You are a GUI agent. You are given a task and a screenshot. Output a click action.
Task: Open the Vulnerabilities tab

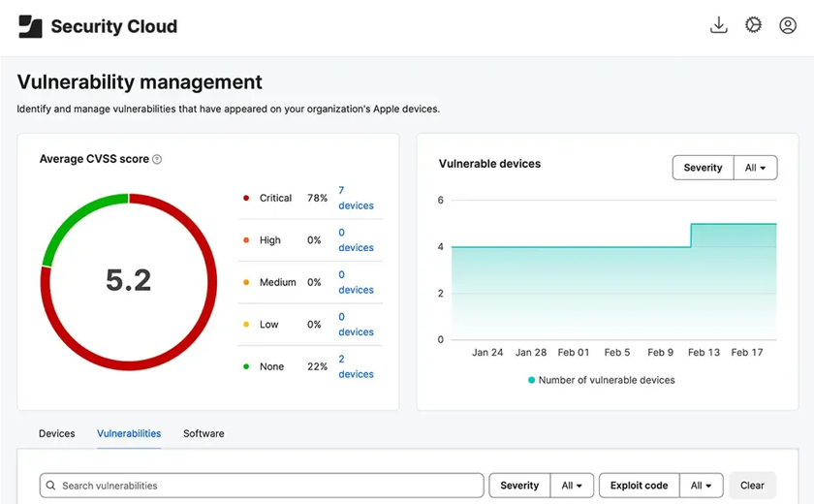pyautogui.click(x=129, y=433)
